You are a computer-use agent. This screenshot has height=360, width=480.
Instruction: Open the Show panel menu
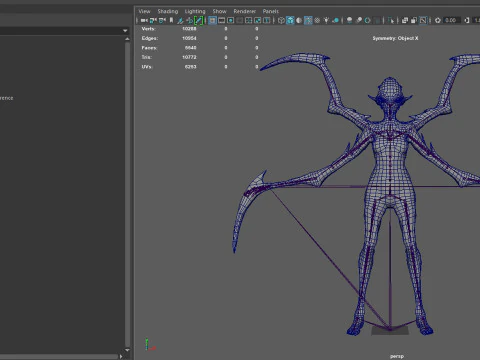(x=219, y=11)
